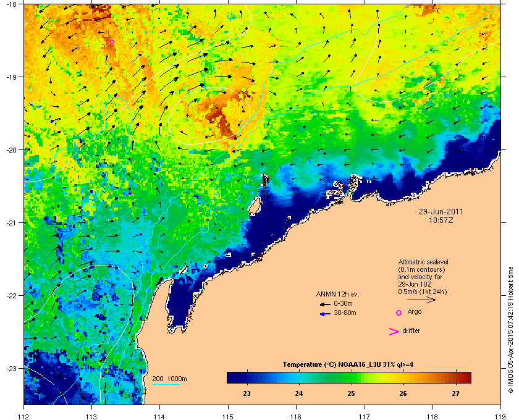Click the -23 latitude axis label
The height and width of the screenshot is (420, 519).
click(11, 368)
